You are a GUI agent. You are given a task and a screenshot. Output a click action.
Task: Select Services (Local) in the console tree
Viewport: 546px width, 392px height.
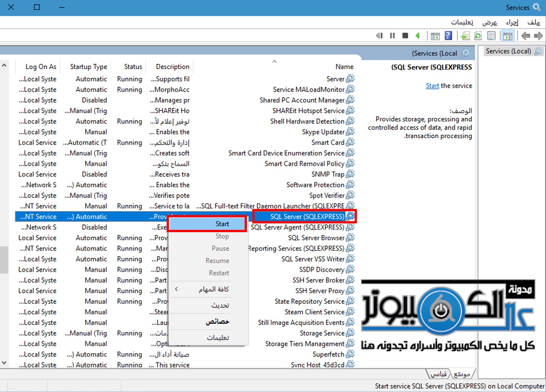(514, 51)
